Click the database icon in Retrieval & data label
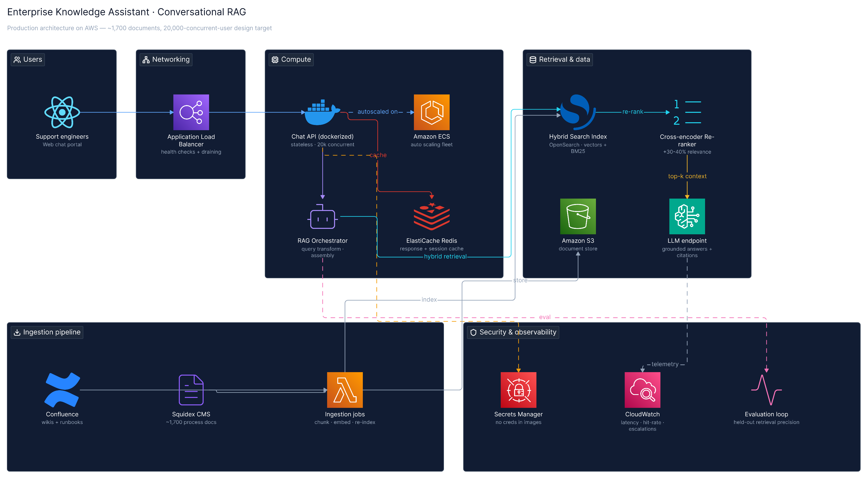Screen dimensions: 868x479 coord(533,60)
